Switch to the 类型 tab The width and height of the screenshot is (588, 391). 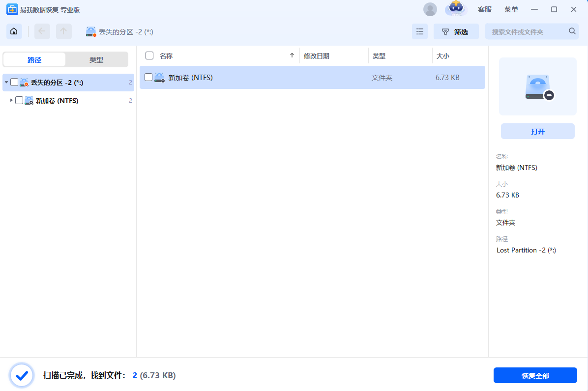coord(96,59)
